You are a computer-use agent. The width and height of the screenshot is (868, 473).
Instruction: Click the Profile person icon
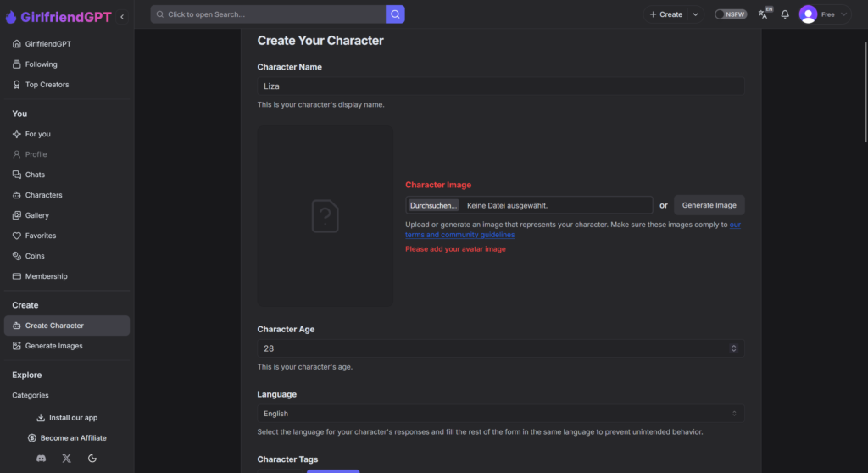(x=17, y=154)
